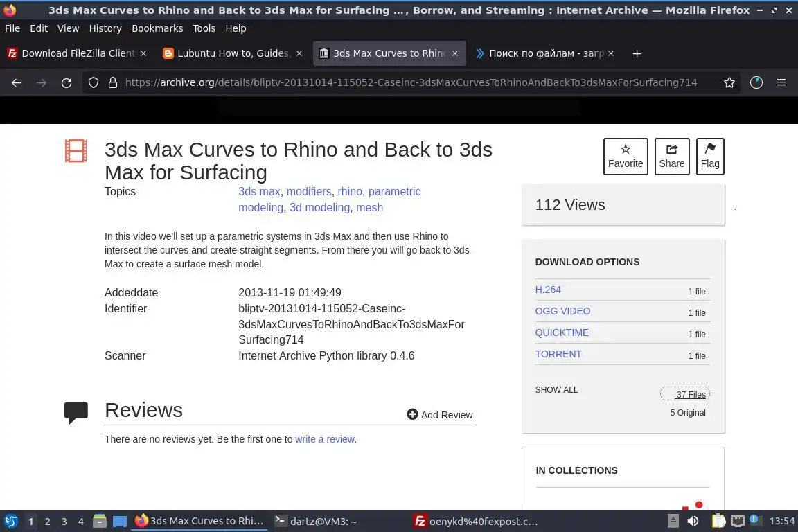Flag this item with the Flag button
Viewport: 798px width, 532px height.
[x=710, y=157]
